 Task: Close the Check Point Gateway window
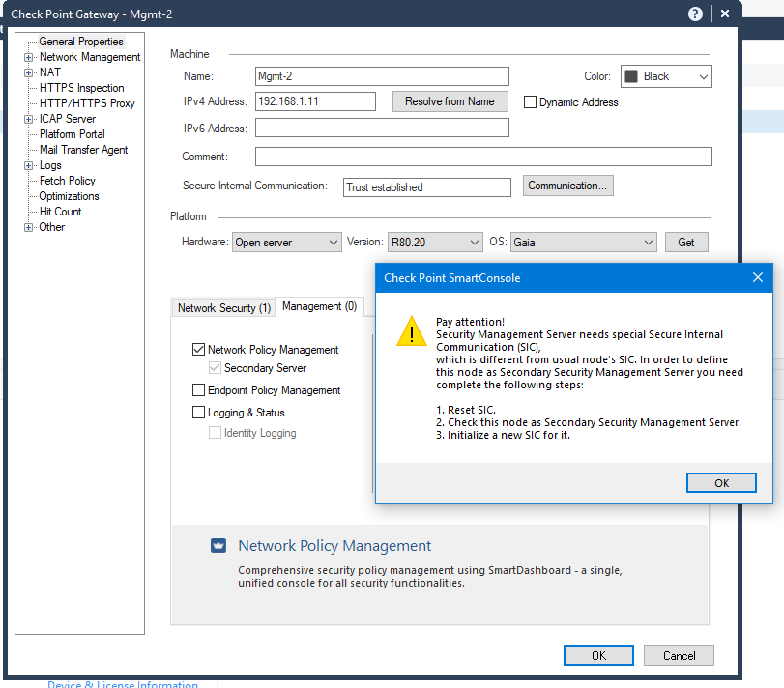pyautogui.click(x=724, y=14)
